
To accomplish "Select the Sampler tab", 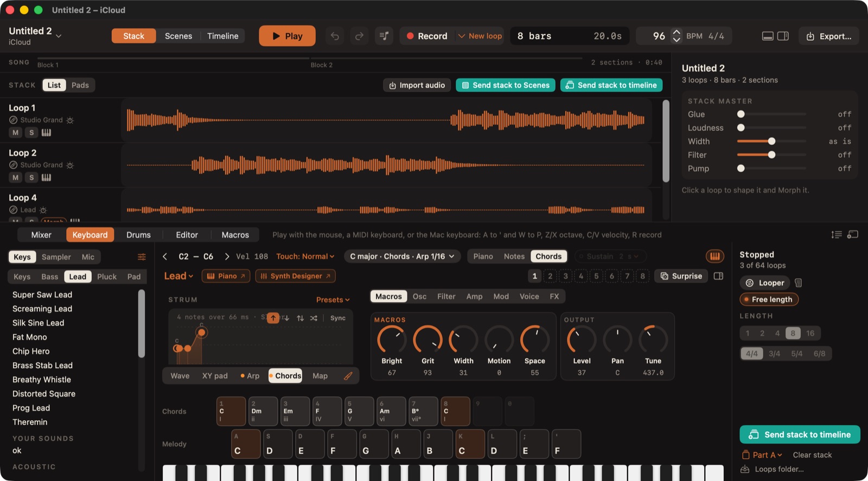I will [x=56, y=257].
